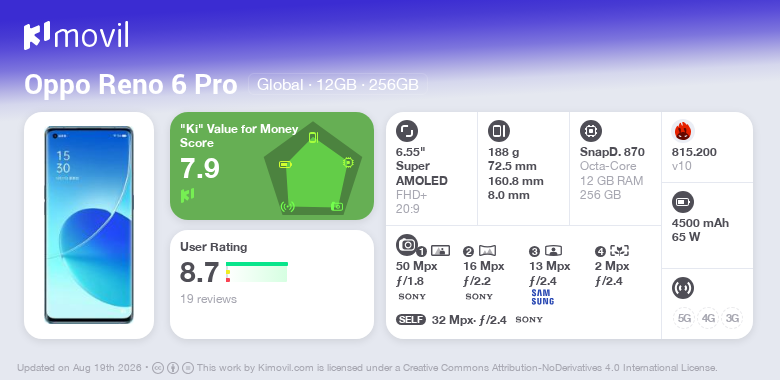
Task: Open the Global 12GB 256GB variant selector
Action: pyautogui.click(x=338, y=85)
